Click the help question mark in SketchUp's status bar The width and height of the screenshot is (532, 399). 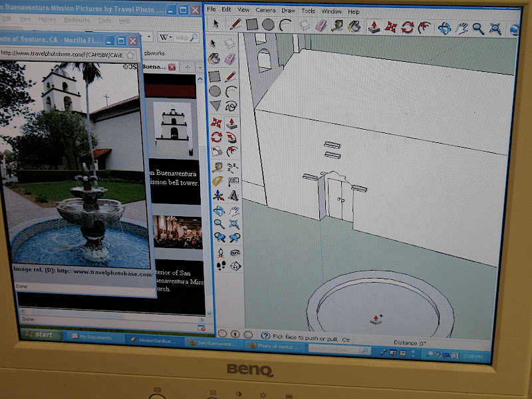(265, 336)
